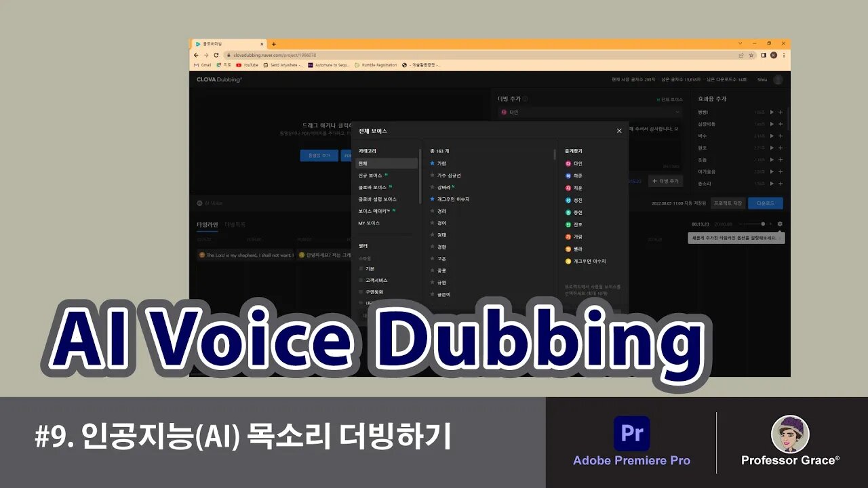Play the 뿅뿅 sound effect
This screenshot has height=488, width=868.
coord(772,112)
